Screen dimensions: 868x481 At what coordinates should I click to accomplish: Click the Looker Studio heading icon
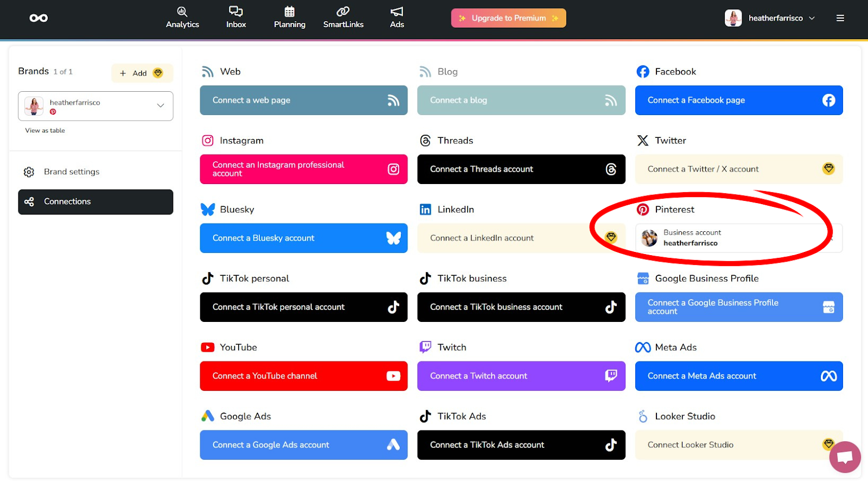[643, 416]
